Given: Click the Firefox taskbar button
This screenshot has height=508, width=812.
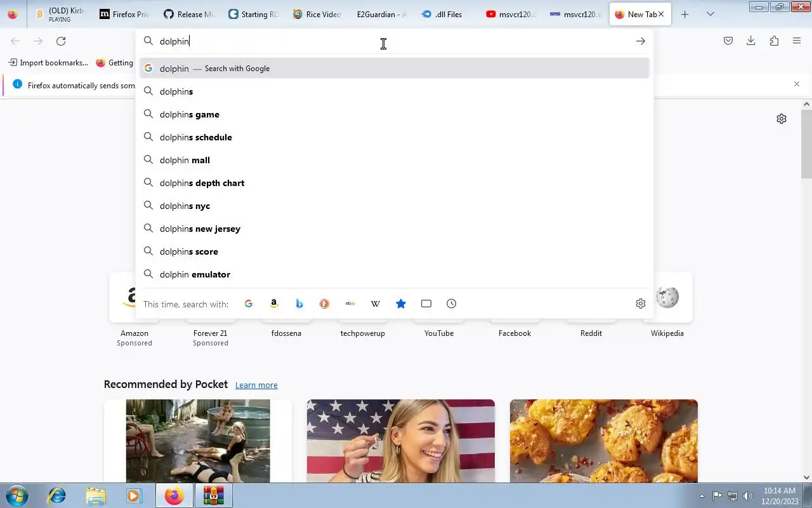Looking at the screenshot, I should (174, 495).
